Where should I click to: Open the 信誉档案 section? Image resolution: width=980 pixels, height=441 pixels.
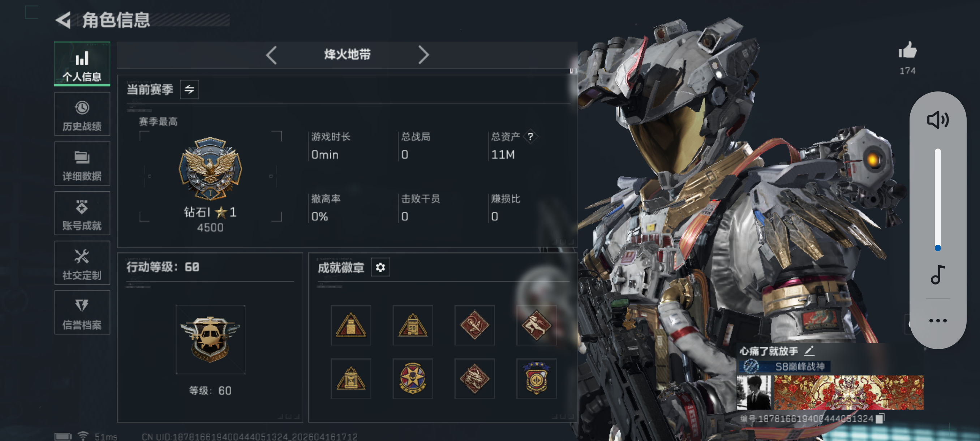[82, 313]
